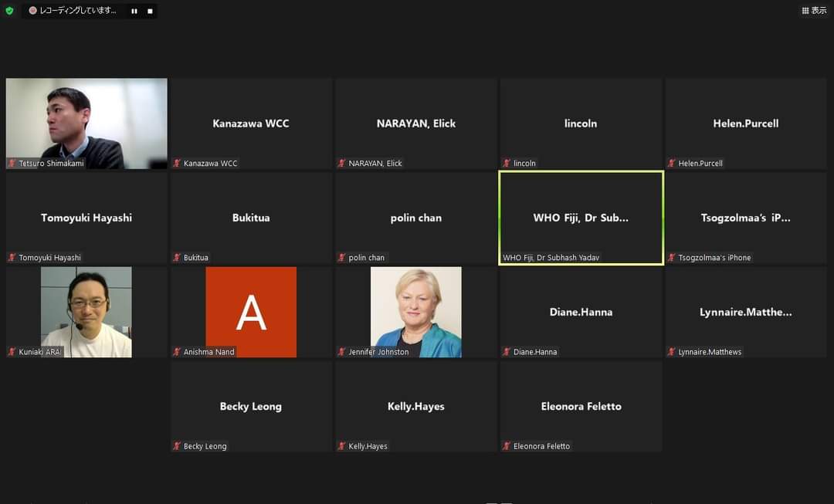Click Anishma Nand's orange avatar tile

pyautogui.click(x=251, y=311)
